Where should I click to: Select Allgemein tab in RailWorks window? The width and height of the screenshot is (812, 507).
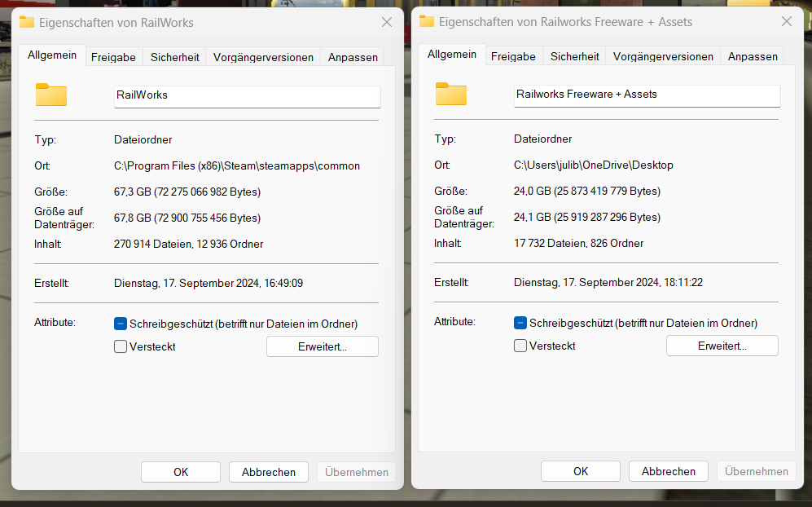click(52, 55)
